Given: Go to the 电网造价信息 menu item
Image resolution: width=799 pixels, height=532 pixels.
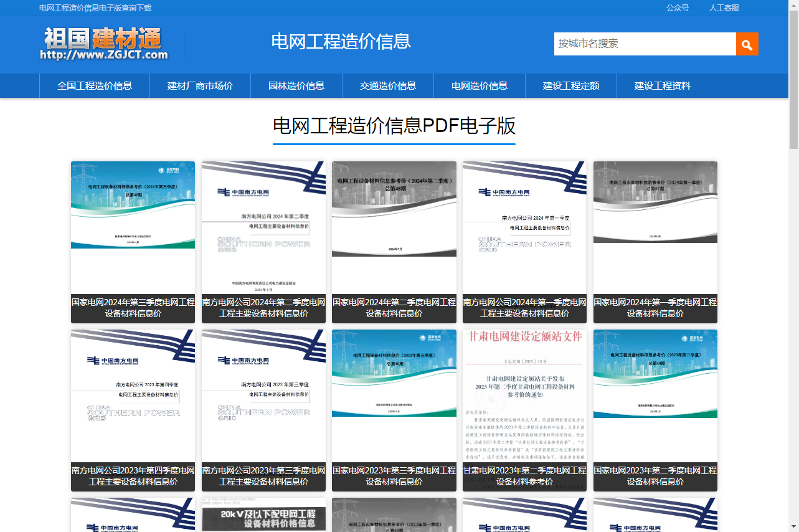Looking at the screenshot, I should pos(480,86).
